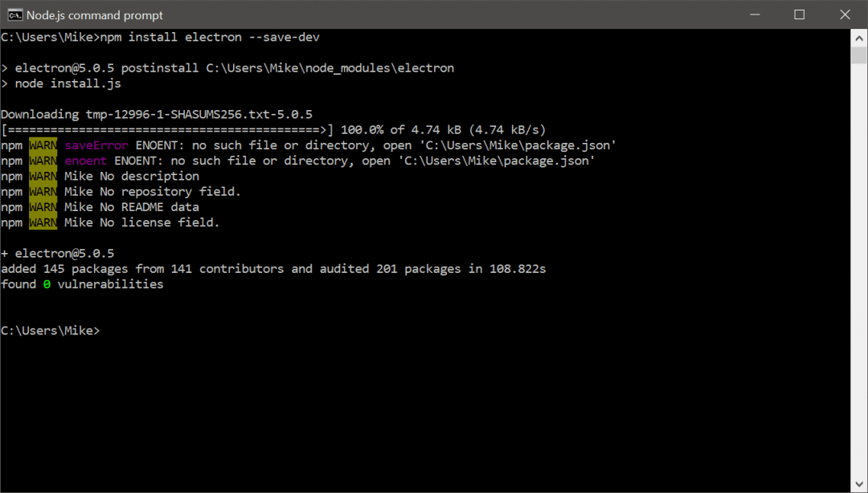This screenshot has width=868, height=493.
Task: Click the "npm install electron --save-dev" command text
Action: 211,37
